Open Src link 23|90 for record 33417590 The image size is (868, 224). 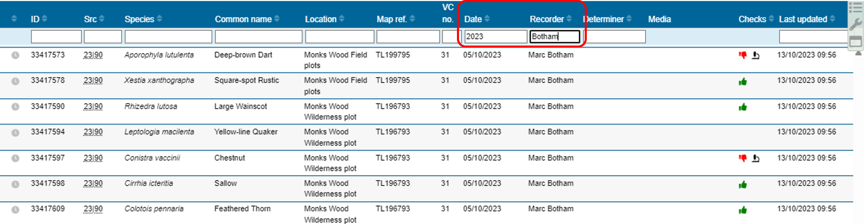[x=93, y=106]
